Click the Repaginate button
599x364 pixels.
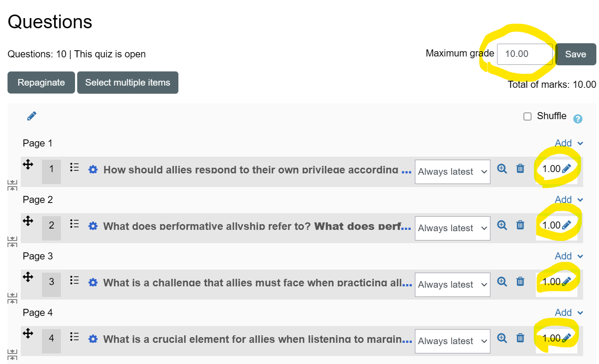click(x=41, y=83)
